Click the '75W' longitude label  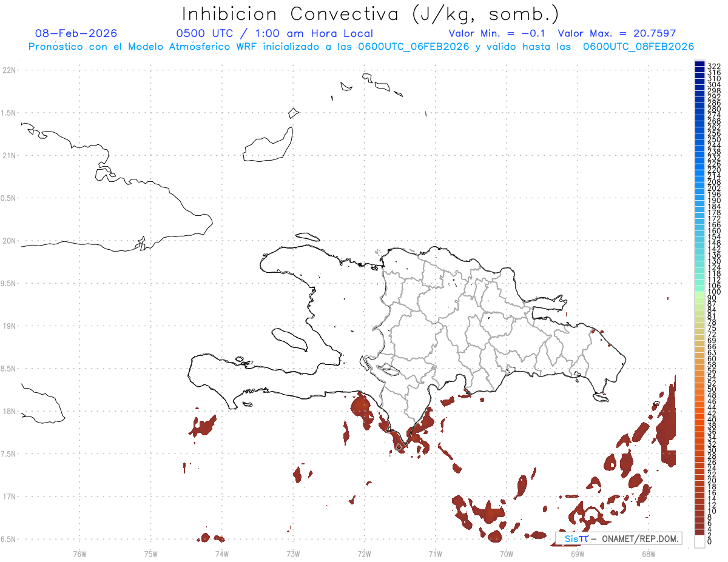(150, 553)
